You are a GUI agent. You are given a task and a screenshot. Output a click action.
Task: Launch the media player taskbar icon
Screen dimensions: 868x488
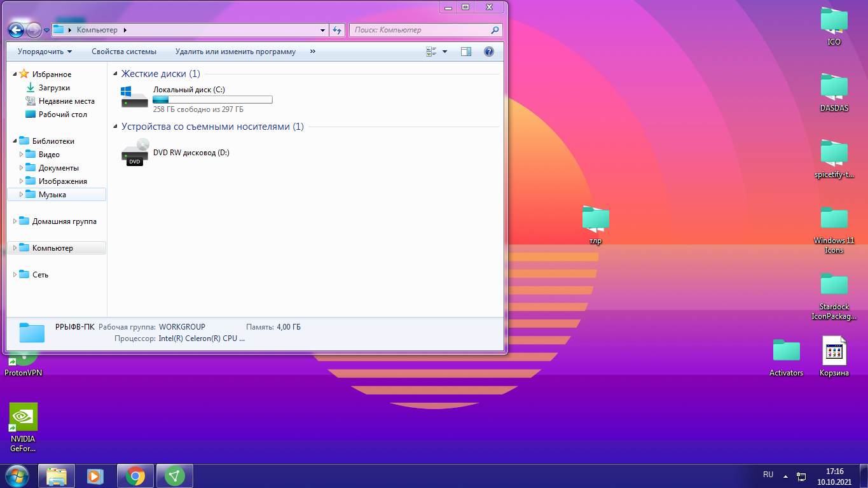click(x=95, y=476)
